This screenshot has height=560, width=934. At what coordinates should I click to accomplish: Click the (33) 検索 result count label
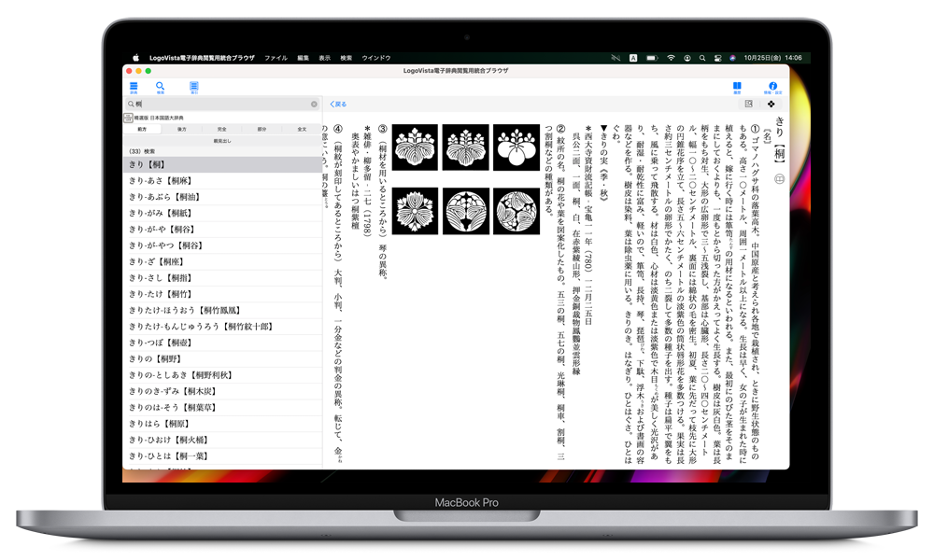[x=142, y=151]
